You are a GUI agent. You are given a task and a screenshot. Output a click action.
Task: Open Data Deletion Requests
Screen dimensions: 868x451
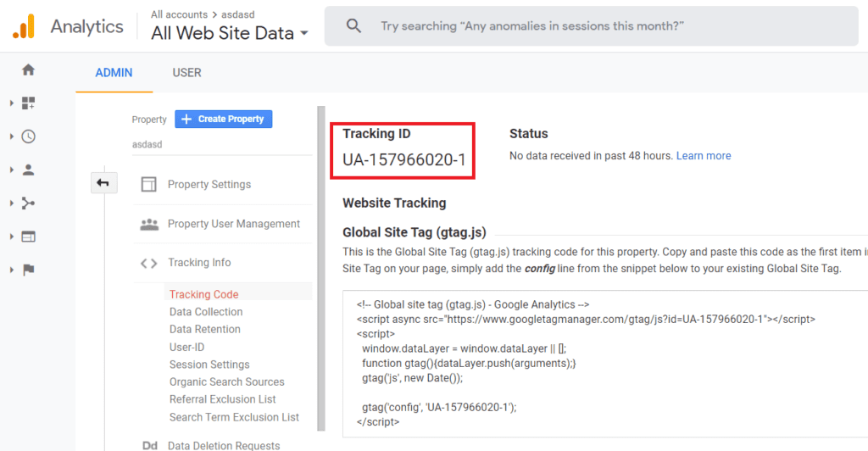(224, 445)
